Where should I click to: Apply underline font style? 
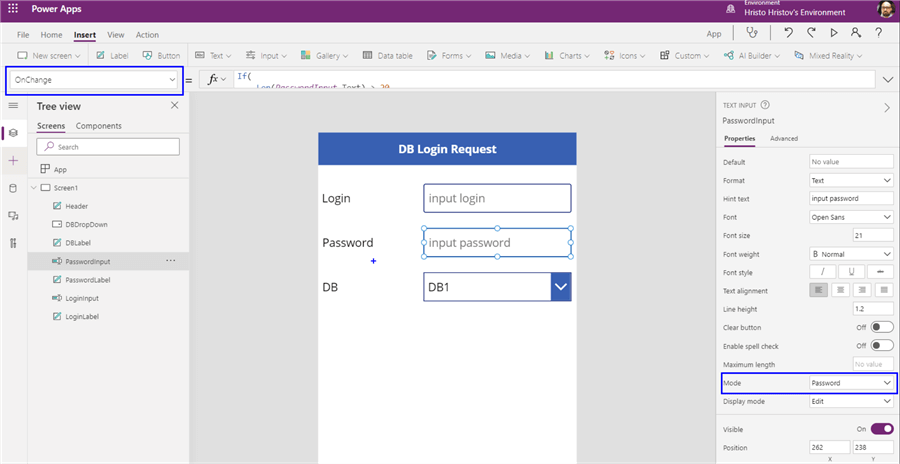(851, 272)
